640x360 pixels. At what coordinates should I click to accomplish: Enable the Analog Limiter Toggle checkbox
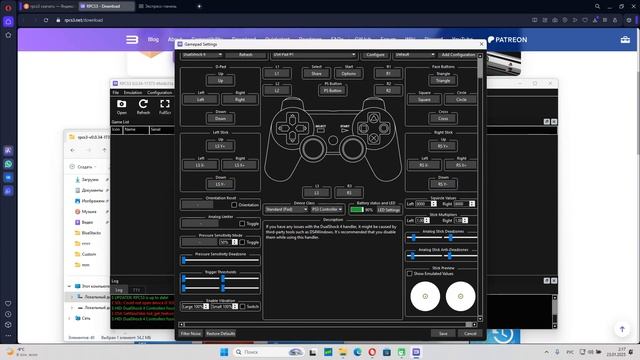pos(242,223)
